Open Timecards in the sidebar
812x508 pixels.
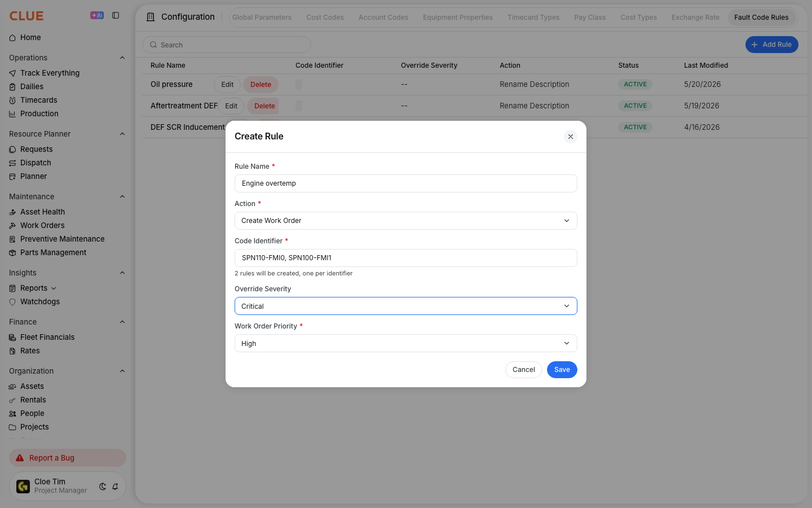tap(38, 100)
